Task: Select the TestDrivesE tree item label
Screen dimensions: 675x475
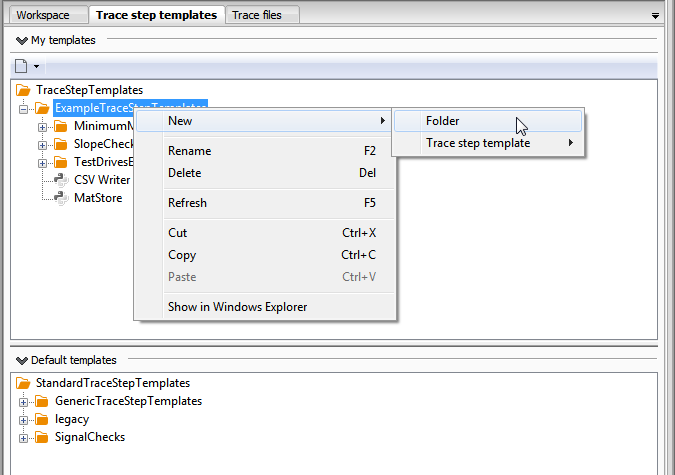Action: pyautogui.click(x=104, y=162)
